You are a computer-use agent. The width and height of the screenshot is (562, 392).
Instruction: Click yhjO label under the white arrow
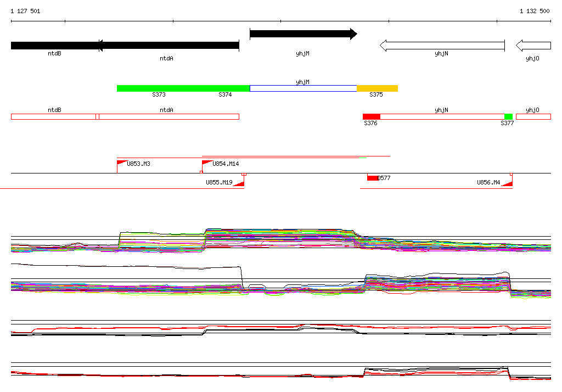click(x=532, y=58)
